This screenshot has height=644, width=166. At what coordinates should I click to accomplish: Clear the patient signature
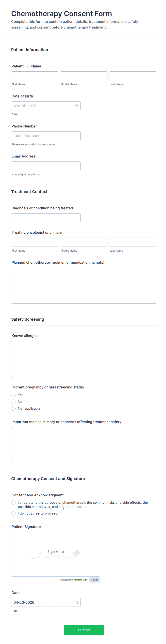click(x=95, y=580)
